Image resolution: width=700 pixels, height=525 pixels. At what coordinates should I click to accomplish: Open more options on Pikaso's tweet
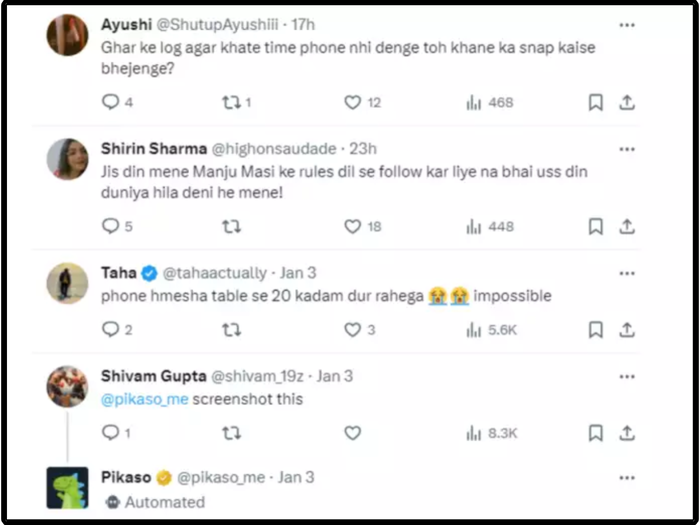(x=626, y=477)
